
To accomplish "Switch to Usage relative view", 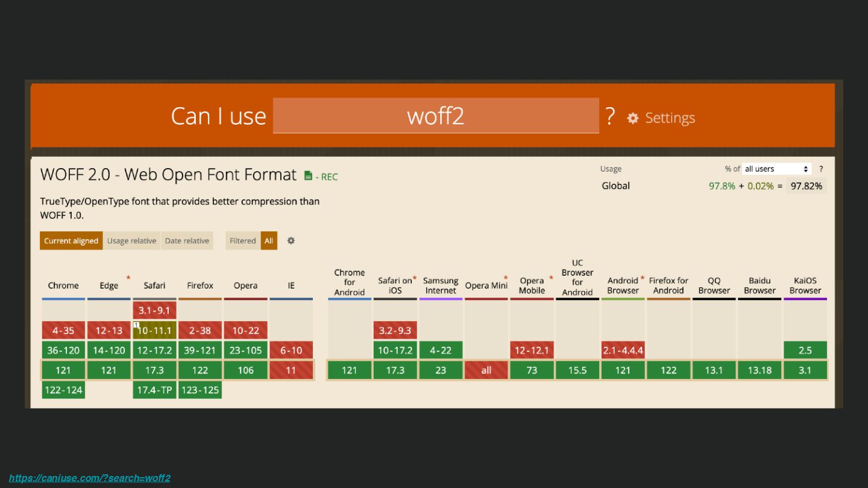I will [x=131, y=240].
